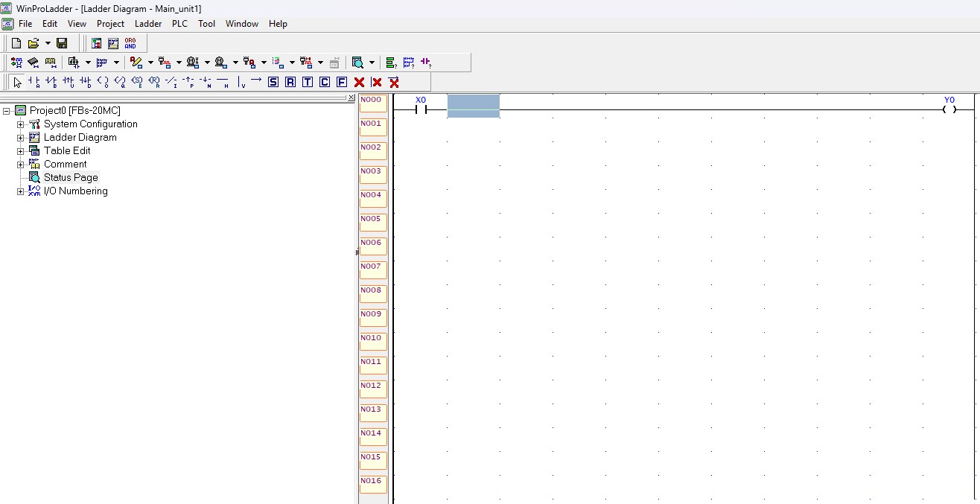This screenshot has width=980, height=504.
Task: Expand the I/O Numbering tree node
Action: tap(21, 191)
